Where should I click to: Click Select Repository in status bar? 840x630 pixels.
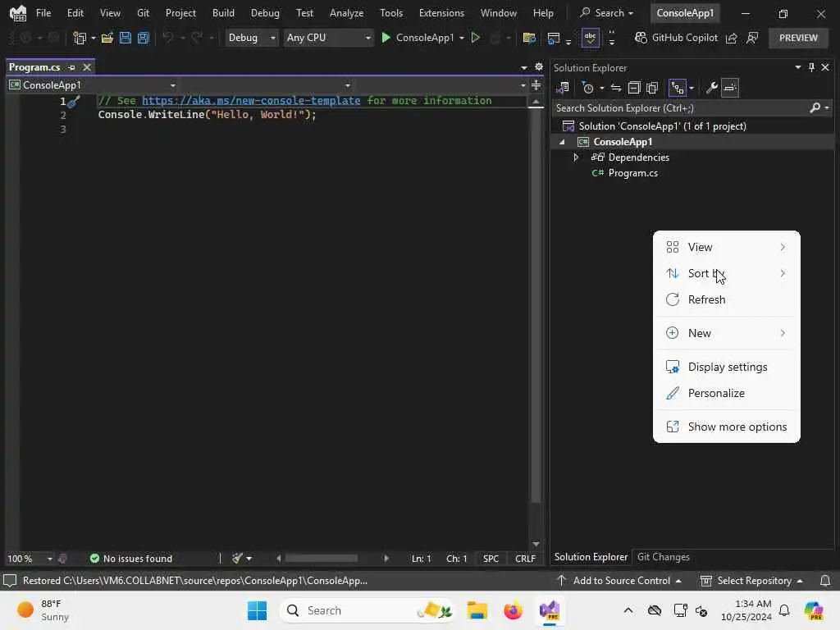(x=751, y=581)
